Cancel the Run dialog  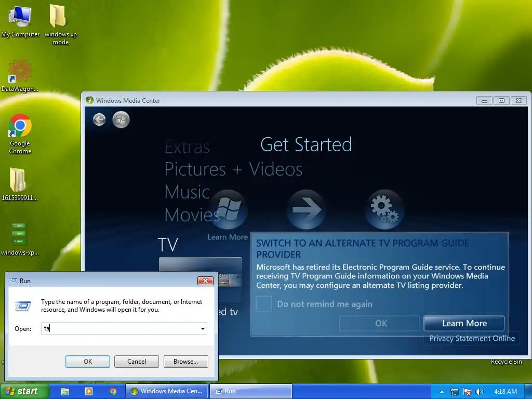click(x=137, y=362)
